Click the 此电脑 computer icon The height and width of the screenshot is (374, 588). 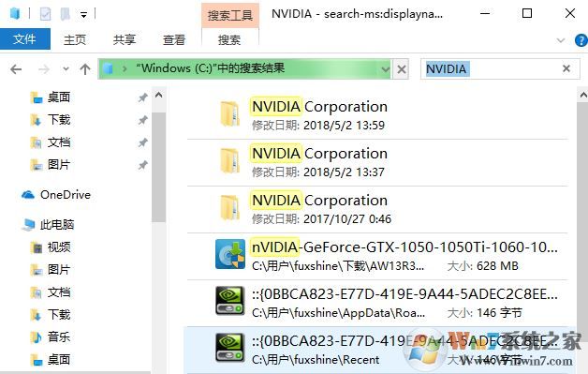point(28,225)
